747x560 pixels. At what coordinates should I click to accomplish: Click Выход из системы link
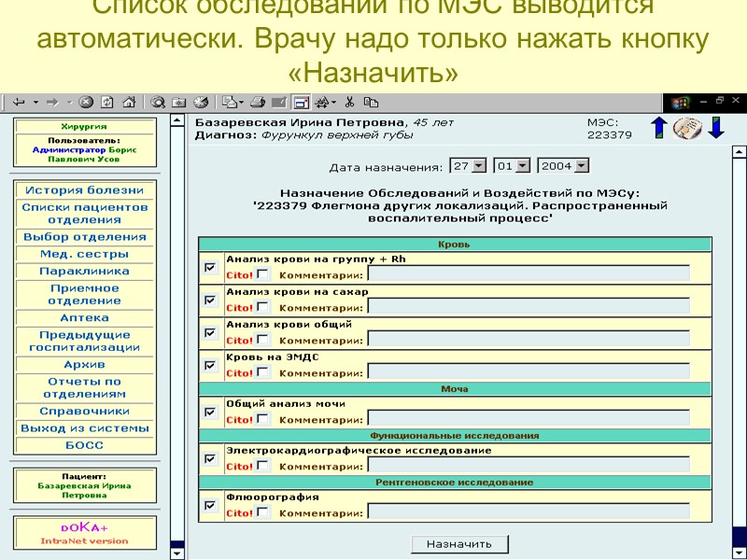pos(84,428)
